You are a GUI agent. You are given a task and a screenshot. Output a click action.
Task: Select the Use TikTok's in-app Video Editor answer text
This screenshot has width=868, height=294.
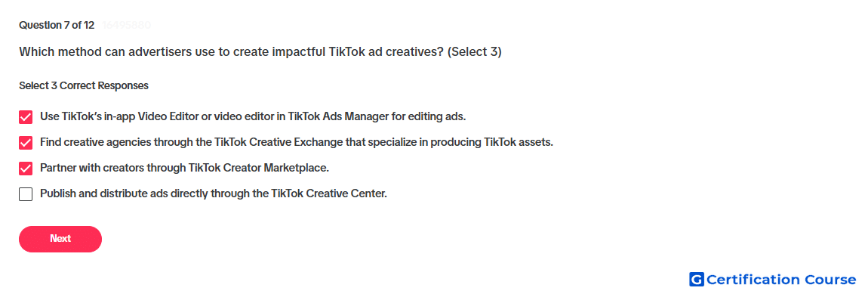pyautogui.click(x=253, y=116)
